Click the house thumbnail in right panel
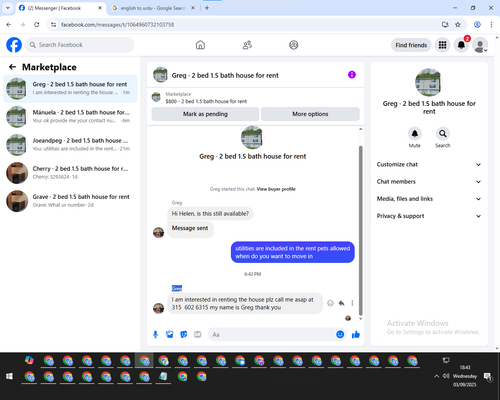 coord(429,82)
